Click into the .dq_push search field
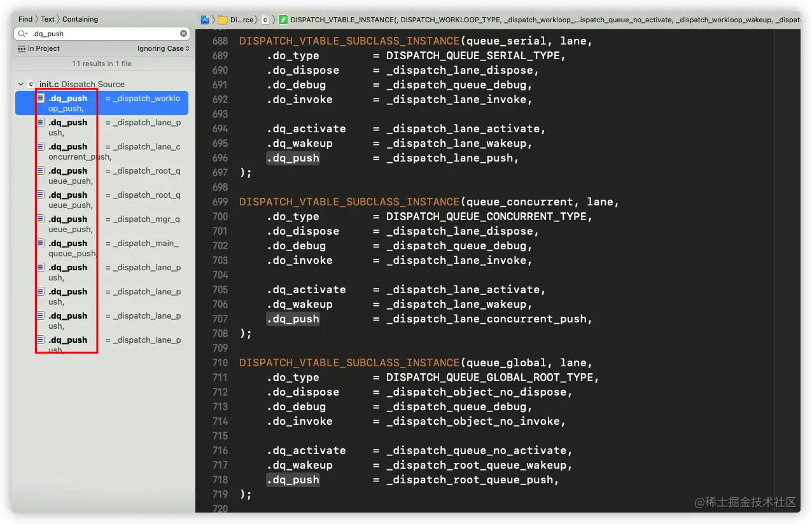The height and width of the screenshot is (524, 812). click(x=102, y=34)
